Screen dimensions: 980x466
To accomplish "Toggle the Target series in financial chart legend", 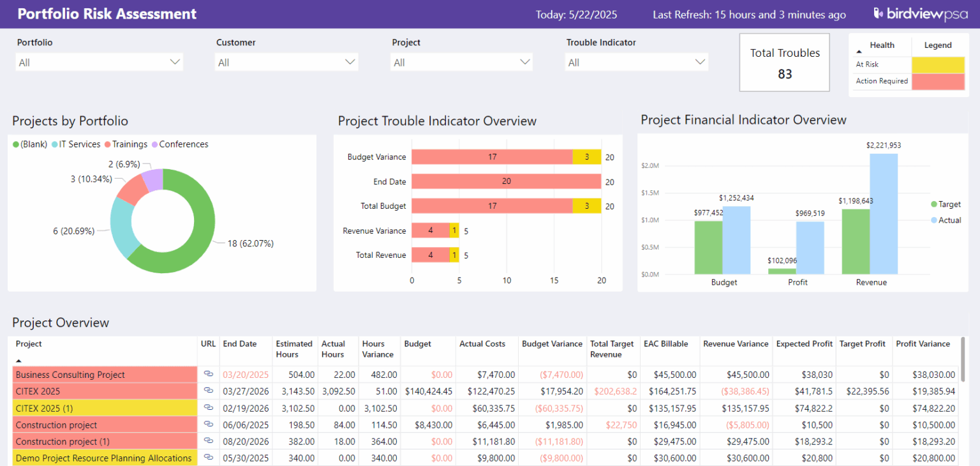I will [946, 204].
